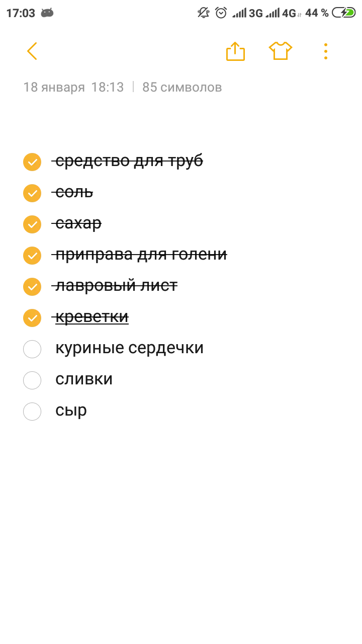Tap the note date '18 января 18:13'
The height and width of the screenshot is (644, 362).
point(73,87)
